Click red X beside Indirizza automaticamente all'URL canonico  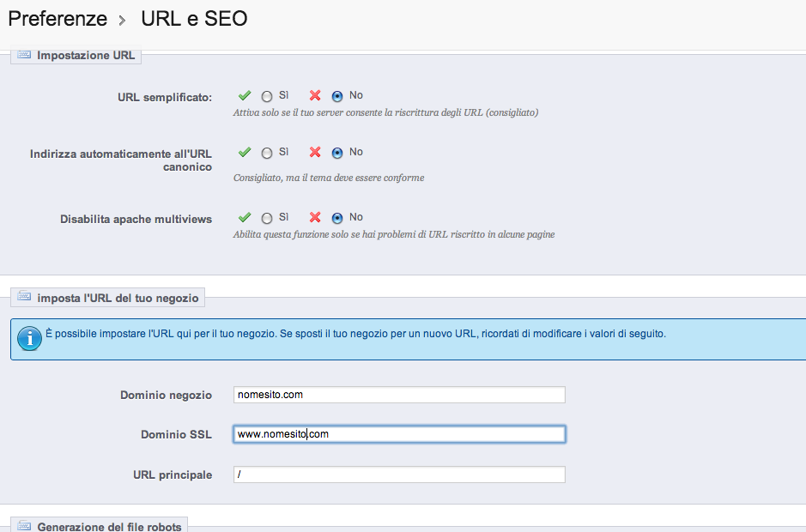coord(315,153)
